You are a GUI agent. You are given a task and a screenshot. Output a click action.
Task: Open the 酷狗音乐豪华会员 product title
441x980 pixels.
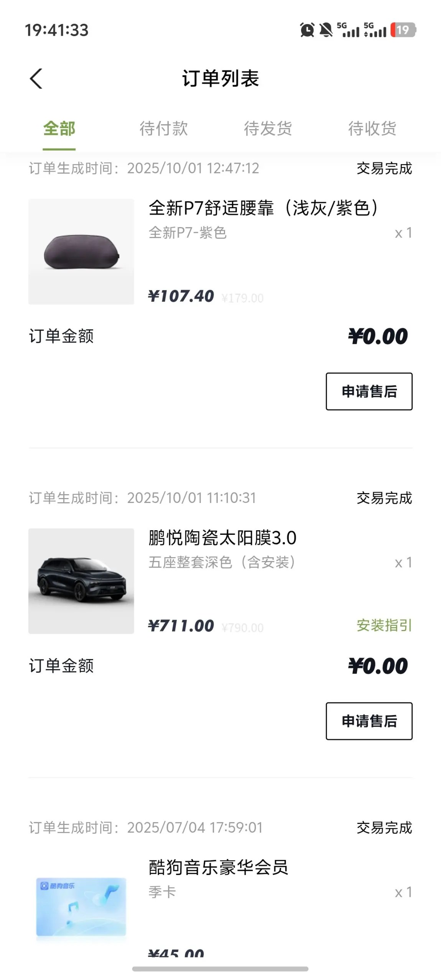218,868
